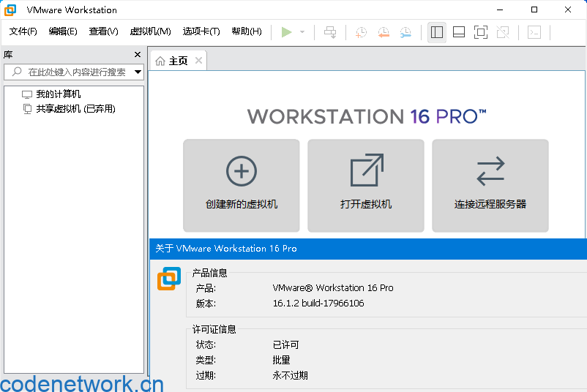Click the Send Ctrl+Alt+Del toolbar icon
The height and width of the screenshot is (392, 587).
point(330,32)
